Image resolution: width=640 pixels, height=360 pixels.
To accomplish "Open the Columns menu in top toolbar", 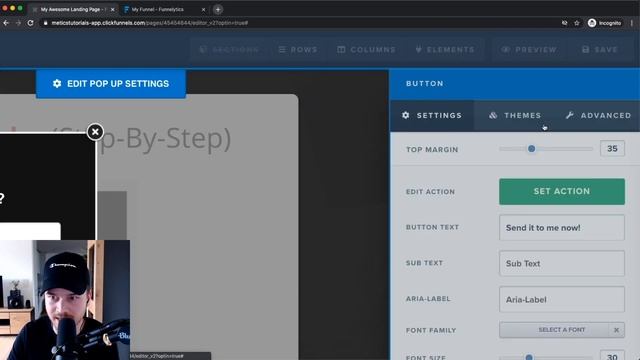I will coord(366,50).
